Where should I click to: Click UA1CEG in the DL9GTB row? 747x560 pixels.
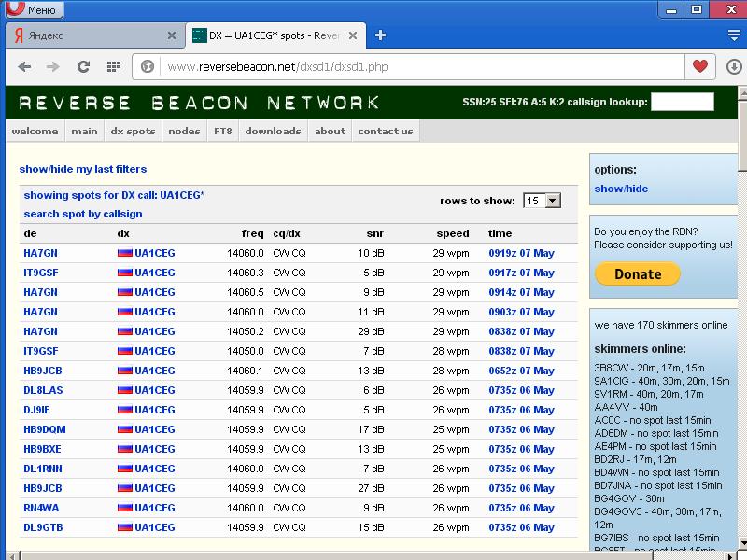(155, 527)
